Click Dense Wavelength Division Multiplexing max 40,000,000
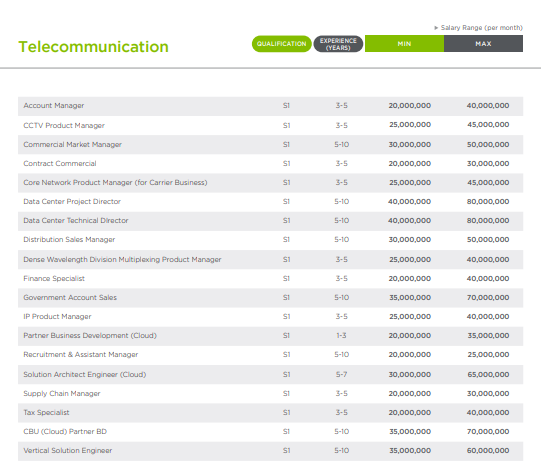Screen dimensions: 541x474 488,259
